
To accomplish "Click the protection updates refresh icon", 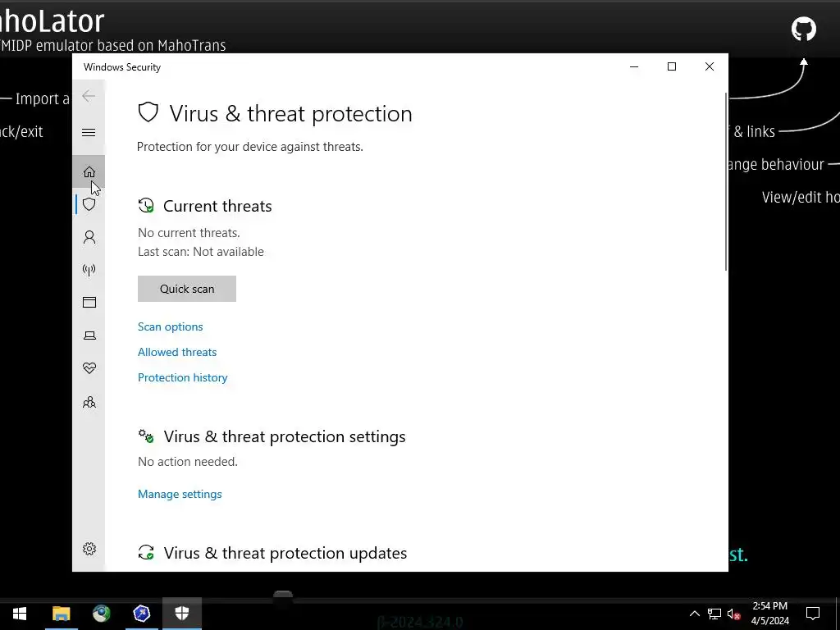I will [x=146, y=552].
